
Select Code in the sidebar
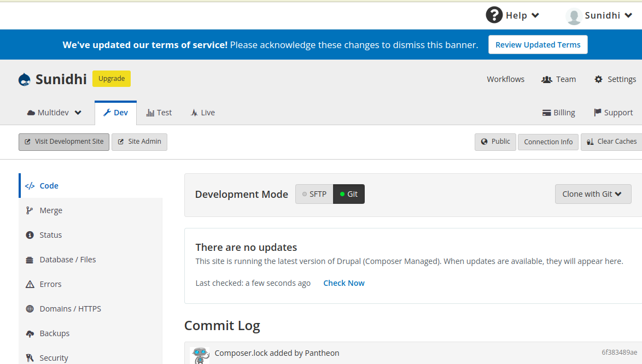tap(90, 186)
